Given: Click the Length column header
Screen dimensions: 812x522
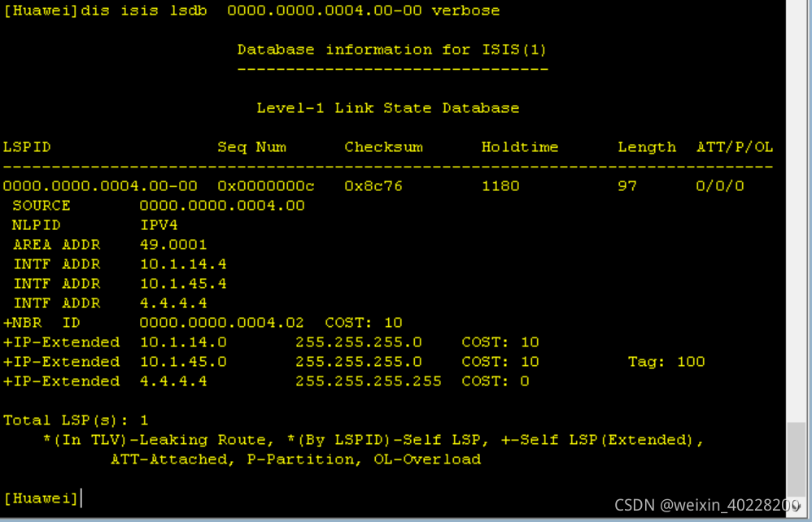Looking at the screenshot, I should [x=647, y=147].
